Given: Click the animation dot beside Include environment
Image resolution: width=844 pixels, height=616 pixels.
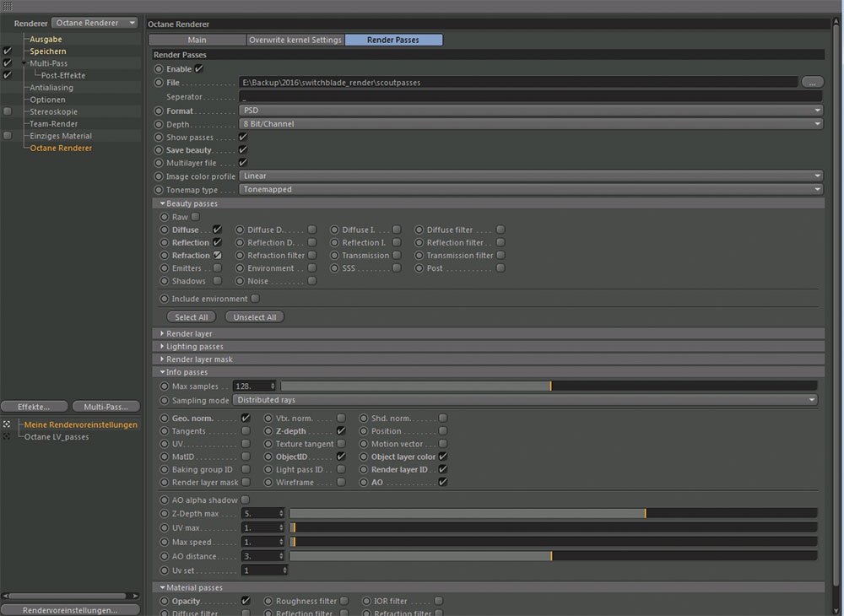Looking at the screenshot, I should [165, 299].
